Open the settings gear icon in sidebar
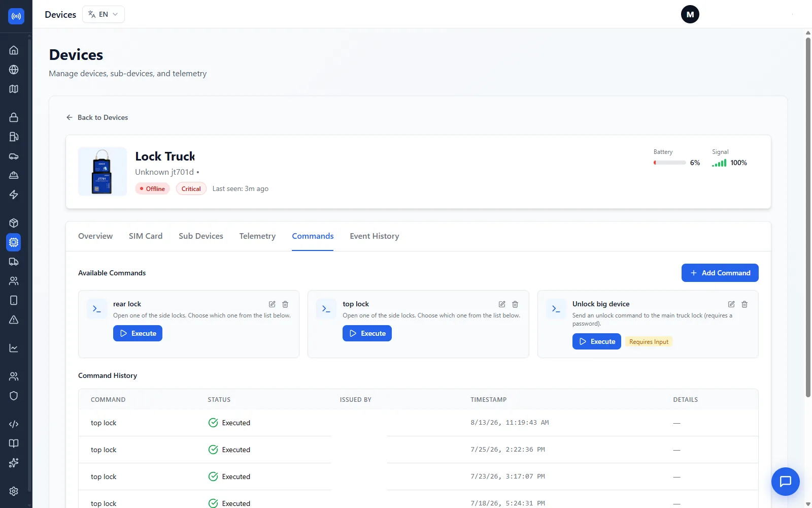Screen dimensions: 812x508 coord(14,491)
